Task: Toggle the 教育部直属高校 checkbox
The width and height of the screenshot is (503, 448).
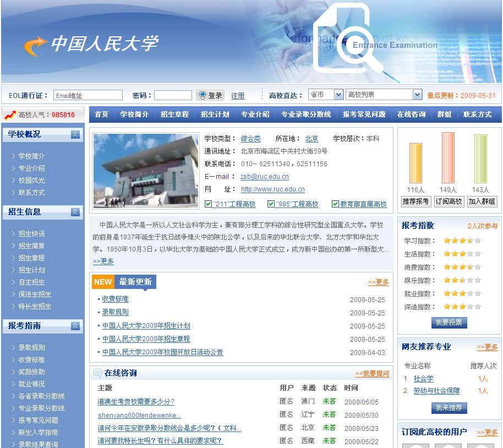Action: (335, 204)
